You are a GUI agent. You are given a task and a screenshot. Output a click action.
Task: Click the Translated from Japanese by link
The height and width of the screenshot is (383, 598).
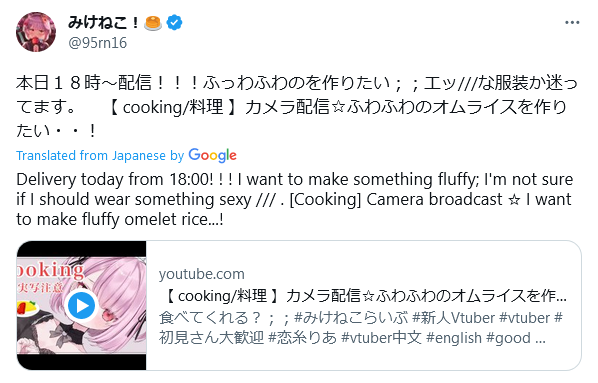100,156
